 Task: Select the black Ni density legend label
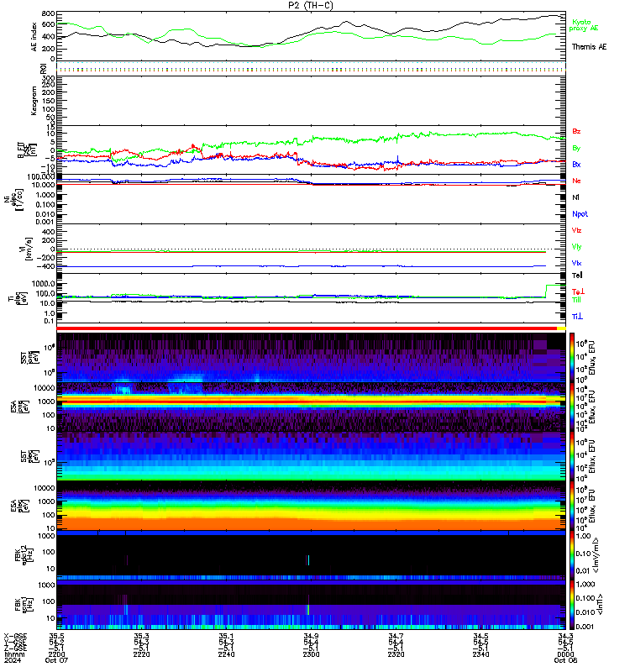[575, 197]
